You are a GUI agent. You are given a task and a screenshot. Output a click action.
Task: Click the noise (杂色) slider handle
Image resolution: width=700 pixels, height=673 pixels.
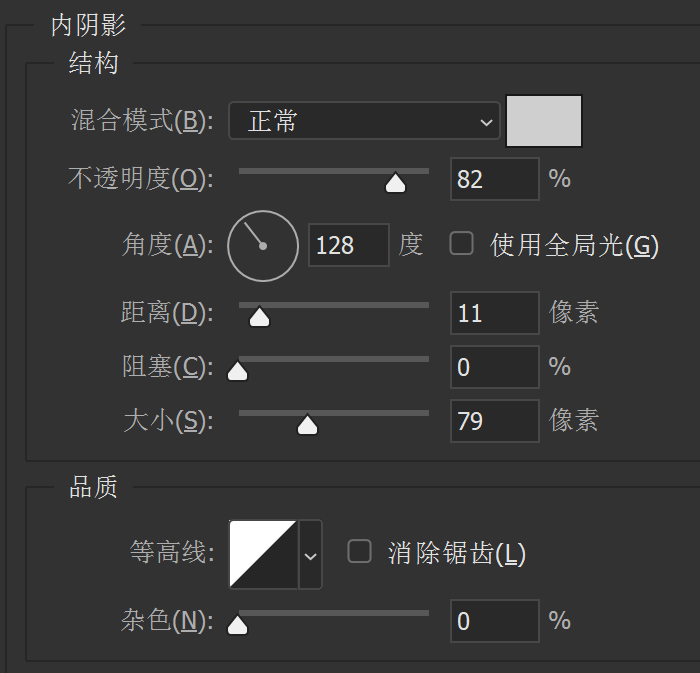pyautogui.click(x=238, y=626)
